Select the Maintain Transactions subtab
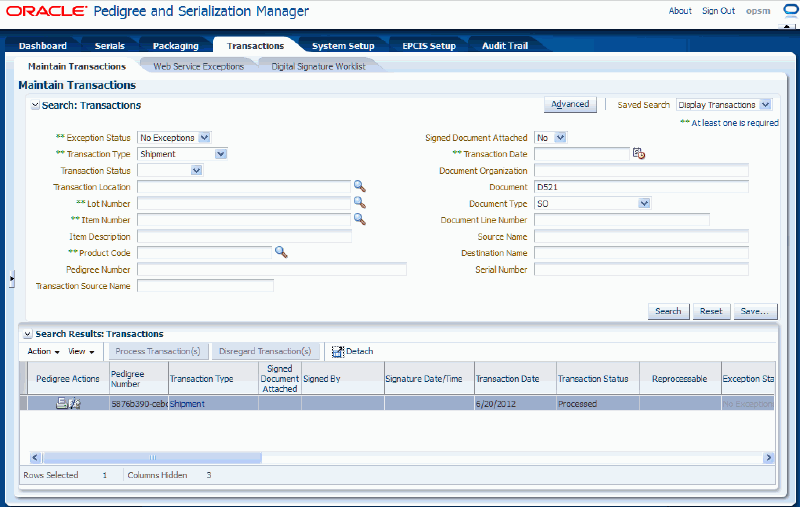Viewport: 800px width, 507px height. pos(77,66)
